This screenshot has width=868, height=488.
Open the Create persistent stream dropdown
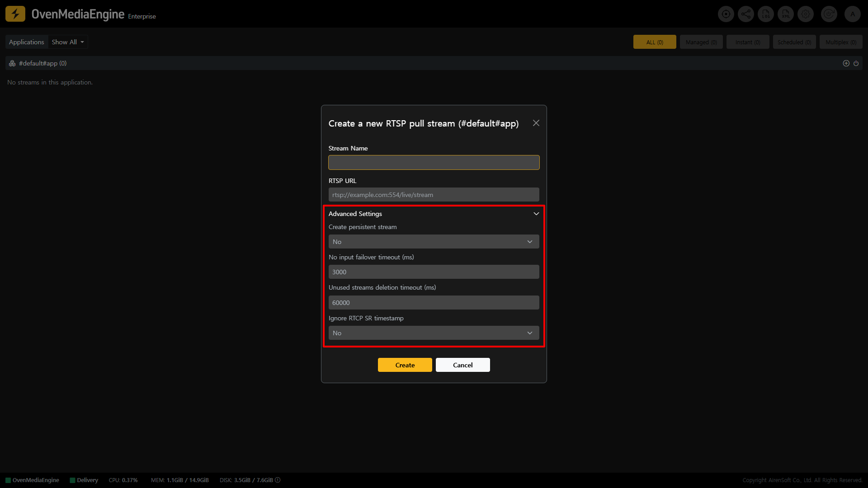click(434, 242)
